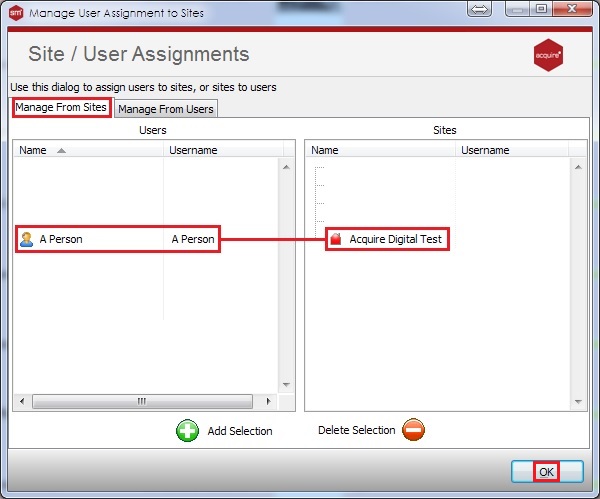The height and width of the screenshot is (499, 600).
Task: Click the A Person user avatar icon
Action: click(x=26, y=240)
